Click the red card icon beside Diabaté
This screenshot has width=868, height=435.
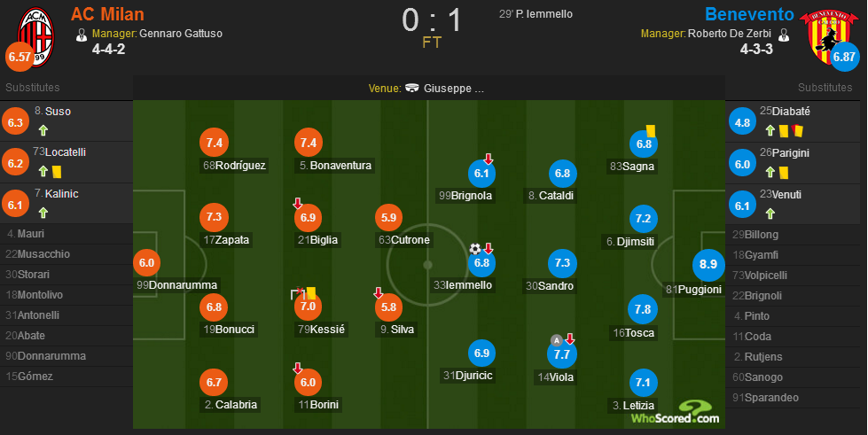(797, 130)
